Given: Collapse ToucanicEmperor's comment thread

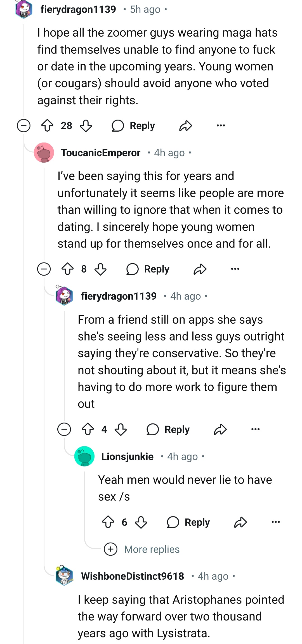Looking at the screenshot, I should (44, 269).
